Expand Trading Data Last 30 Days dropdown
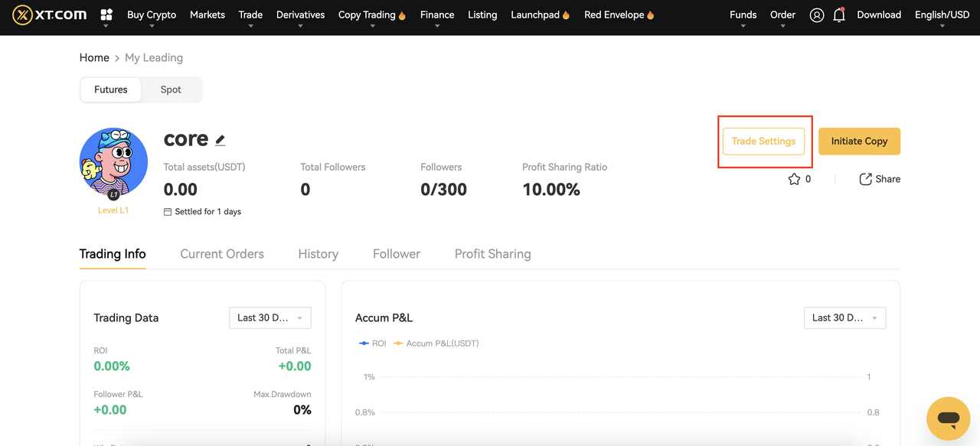Image resolution: width=980 pixels, height=446 pixels. (x=270, y=317)
